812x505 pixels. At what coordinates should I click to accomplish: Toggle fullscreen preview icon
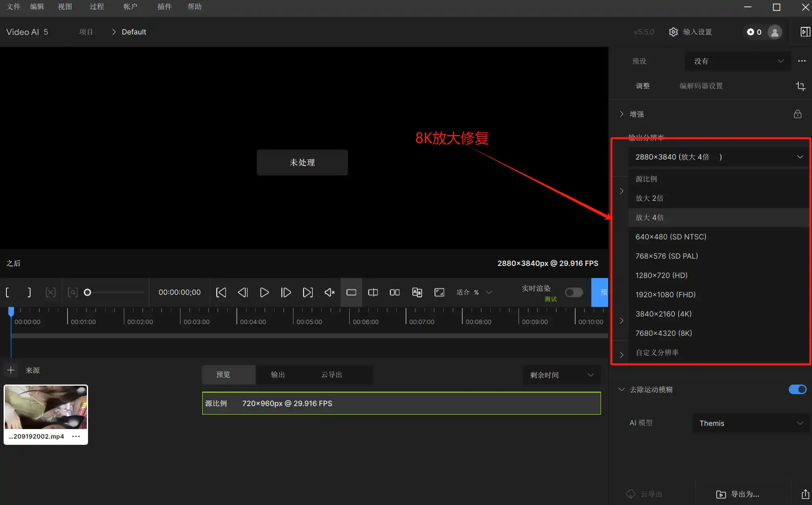pos(439,292)
